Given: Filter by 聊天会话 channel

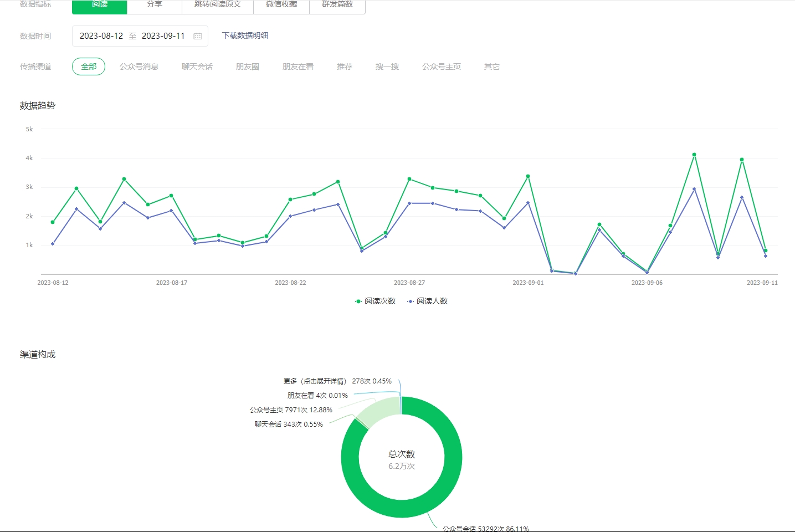Looking at the screenshot, I should (x=197, y=66).
